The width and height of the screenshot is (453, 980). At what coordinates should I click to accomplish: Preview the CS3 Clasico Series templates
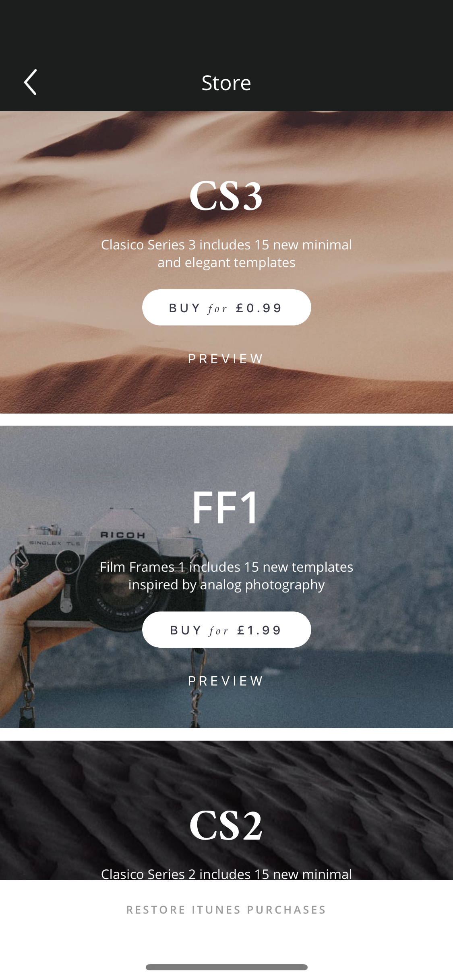226,358
